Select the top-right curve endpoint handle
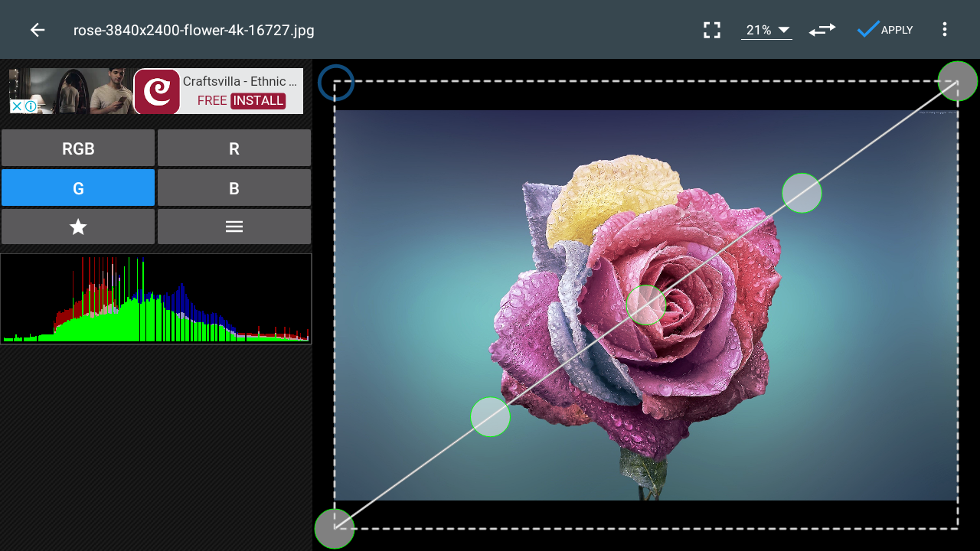 [x=958, y=80]
